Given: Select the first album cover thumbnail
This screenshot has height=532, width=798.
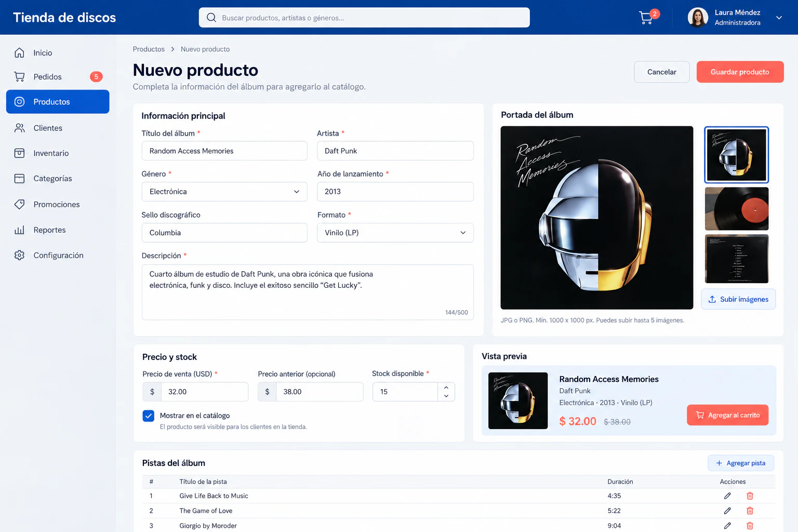Looking at the screenshot, I should (736, 155).
